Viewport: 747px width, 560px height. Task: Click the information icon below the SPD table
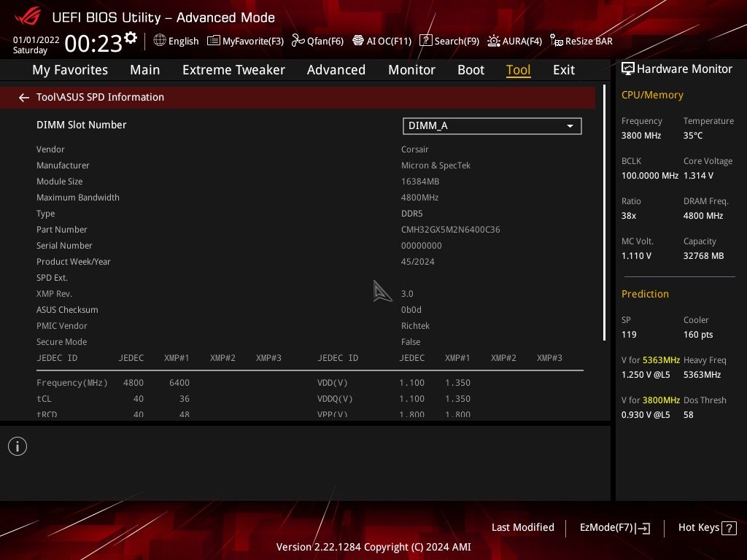click(x=18, y=446)
